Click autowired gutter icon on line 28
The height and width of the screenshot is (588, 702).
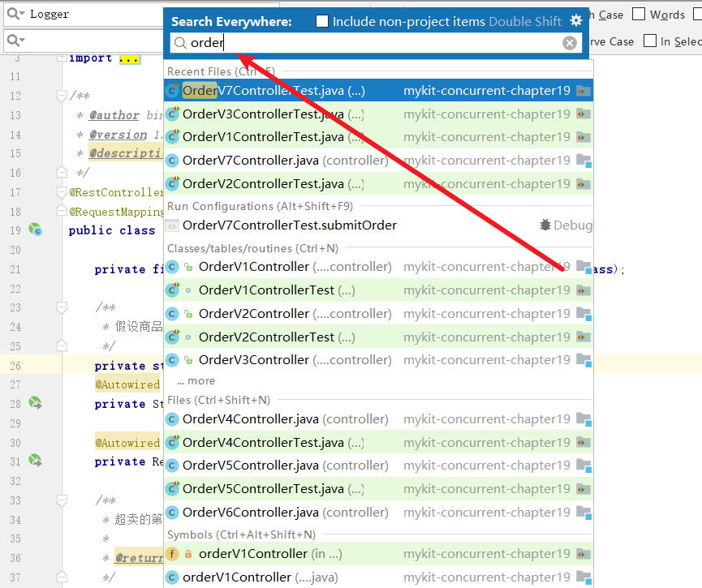pyautogui.click(x=36, y=403)
